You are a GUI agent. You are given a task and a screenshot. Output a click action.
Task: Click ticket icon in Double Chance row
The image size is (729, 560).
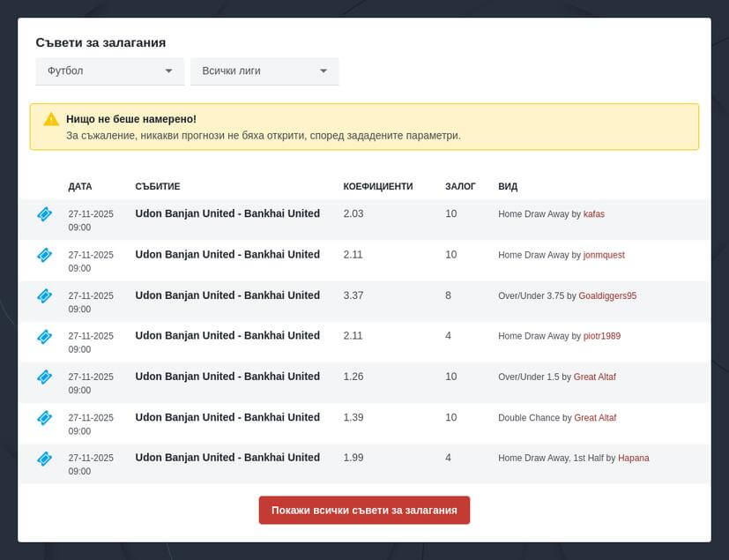coord(44,417)
